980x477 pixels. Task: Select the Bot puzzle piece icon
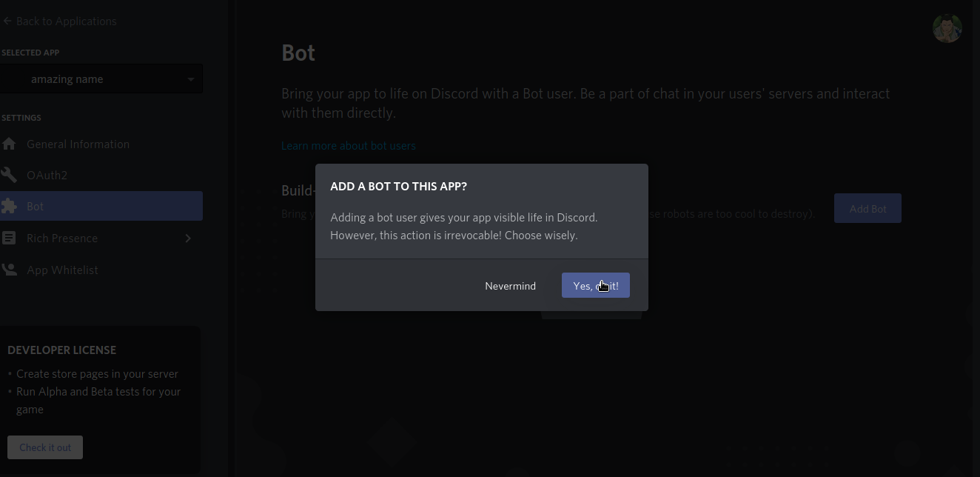click(x=9, y=207)
